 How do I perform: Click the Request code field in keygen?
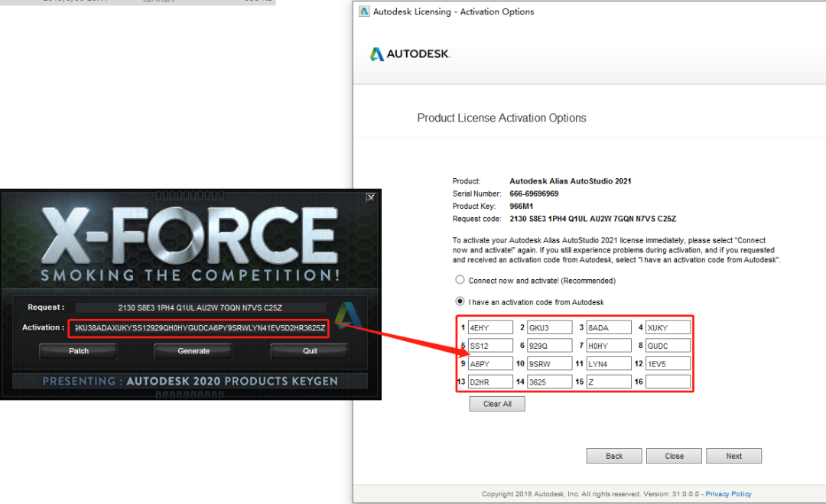200,307
